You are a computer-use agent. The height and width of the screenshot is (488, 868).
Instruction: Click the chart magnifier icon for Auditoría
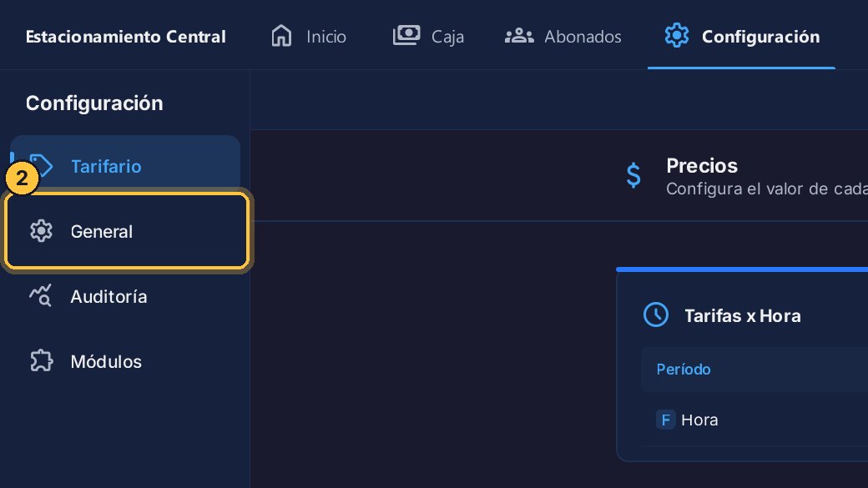point(41,295)
